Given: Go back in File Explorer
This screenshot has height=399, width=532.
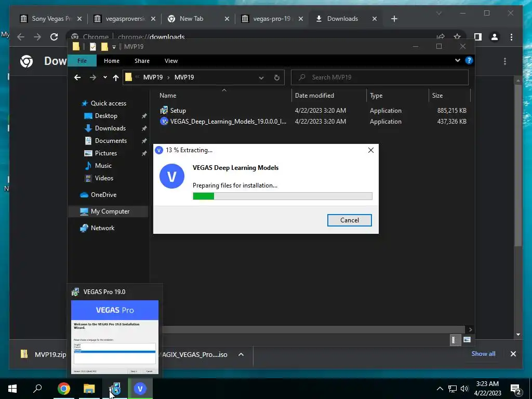Looking at the screenshot, I should click(x=77, y=77).
